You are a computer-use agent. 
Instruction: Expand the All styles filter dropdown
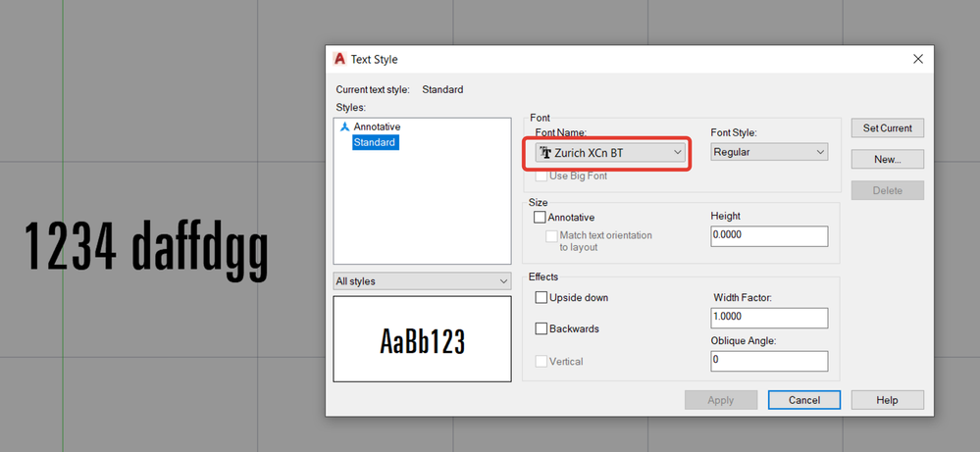tap(422, 281)
